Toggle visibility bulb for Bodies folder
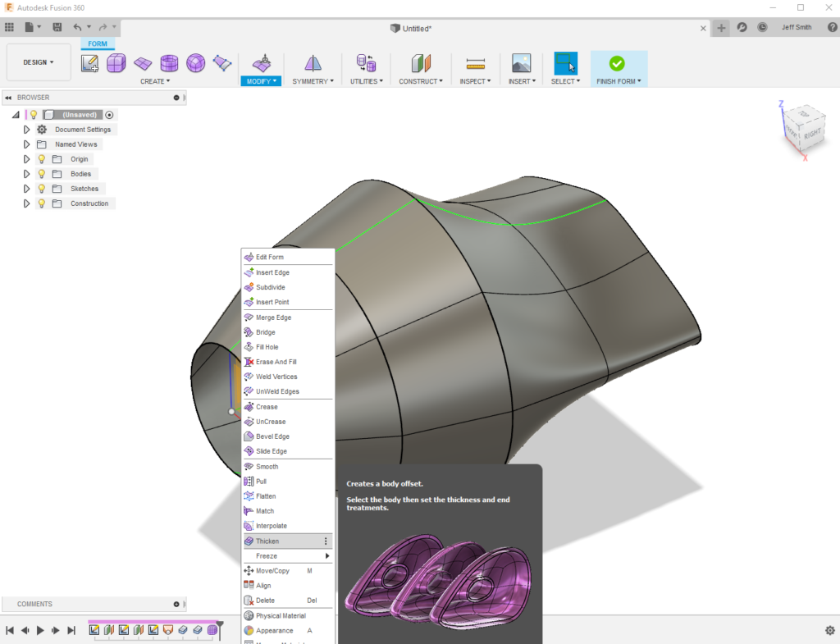 (x=42, y=174)
